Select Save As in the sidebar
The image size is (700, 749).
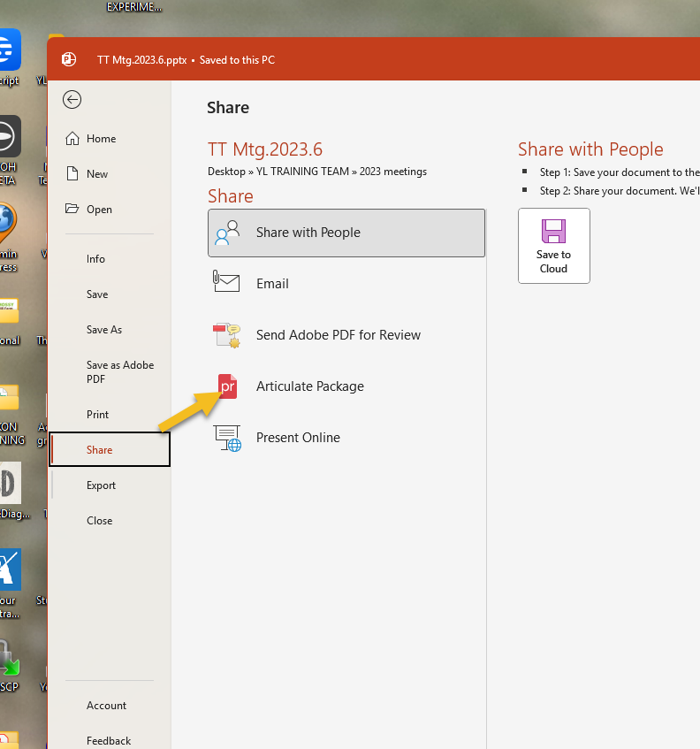pyautogui.click(x=104, y=330)
